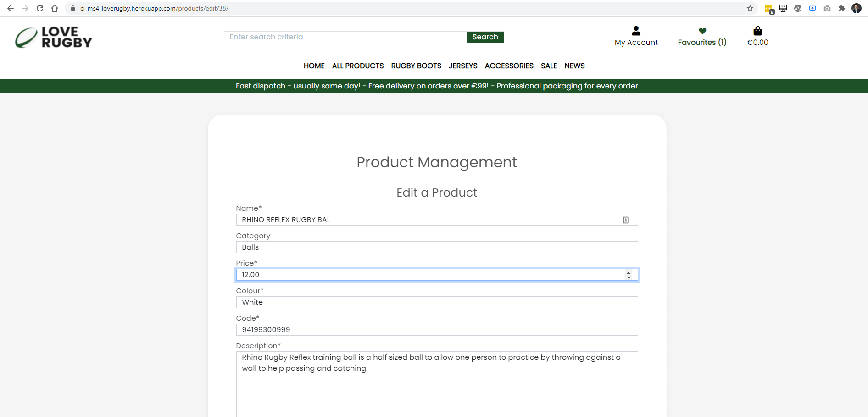Reload the page with refresh icon
Image resolution: width=868 pixels, height=417 pixels.
40,8
